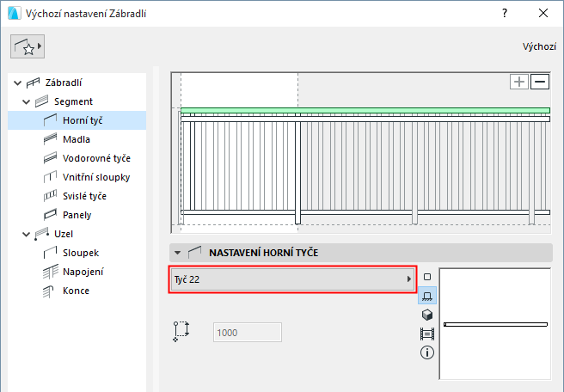Collapse the Segment tree node
This screenshot has width=564, height=392.
point(27,101)
